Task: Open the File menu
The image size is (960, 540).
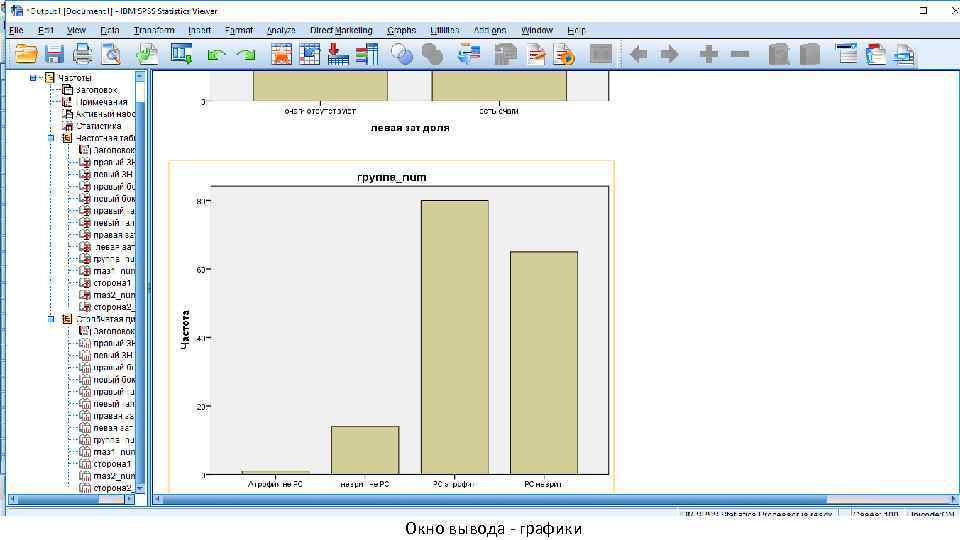Action: click(x=16, y=30)
